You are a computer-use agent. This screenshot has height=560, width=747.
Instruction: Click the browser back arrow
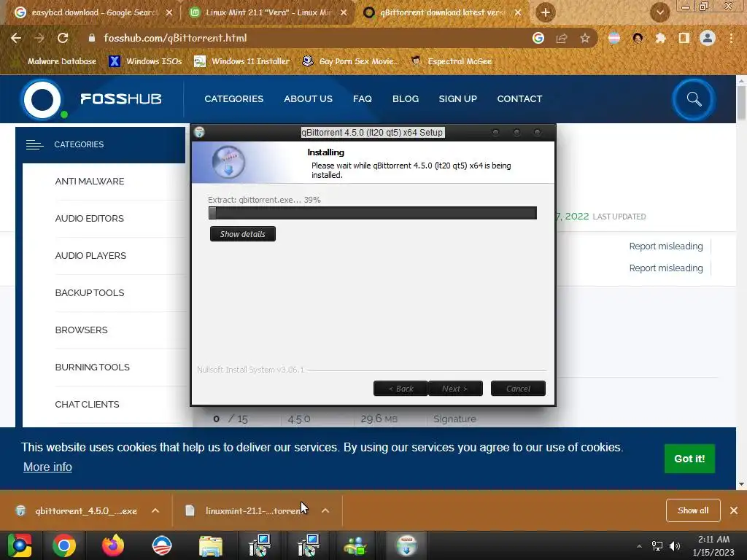(x=16, y=38)
